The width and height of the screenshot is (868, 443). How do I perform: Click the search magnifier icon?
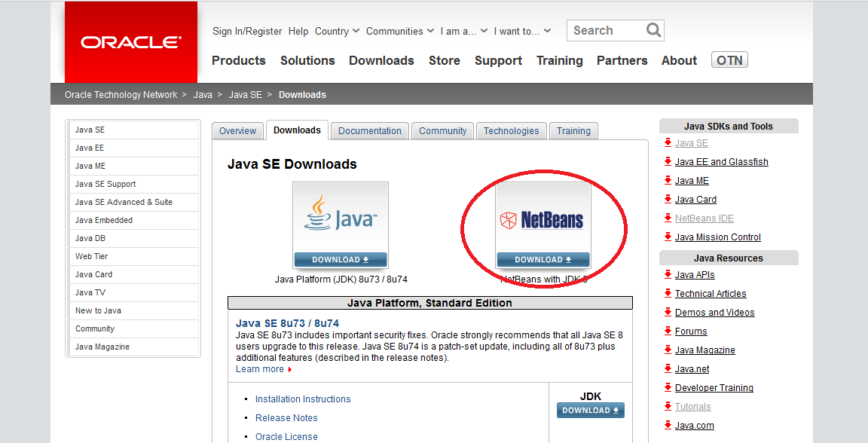653,31
